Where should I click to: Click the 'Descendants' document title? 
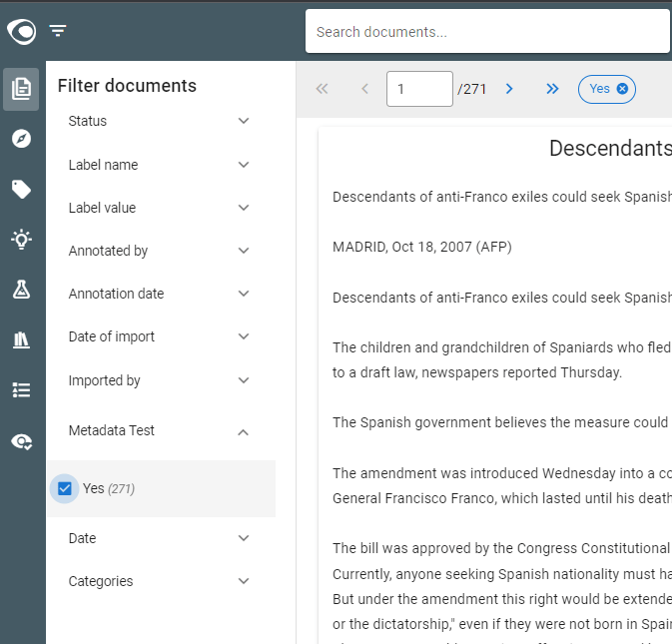pos(611,148)
